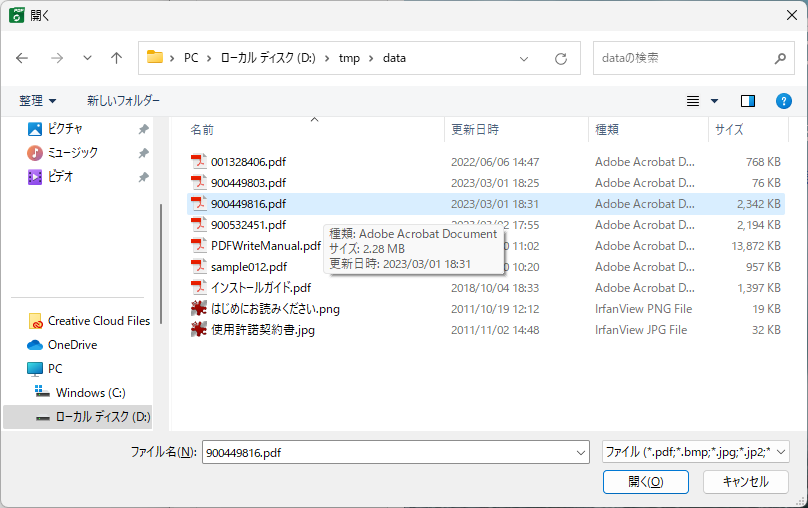The width and height of the screenshot is (808, 508).
Task: Click 新しいフォルダー to create a folder
Action: pos(123,101)
